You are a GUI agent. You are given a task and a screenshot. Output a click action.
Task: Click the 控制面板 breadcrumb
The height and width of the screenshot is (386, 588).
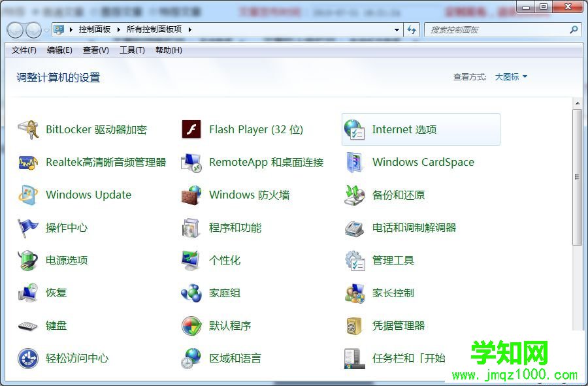click(x=95, y=29)
